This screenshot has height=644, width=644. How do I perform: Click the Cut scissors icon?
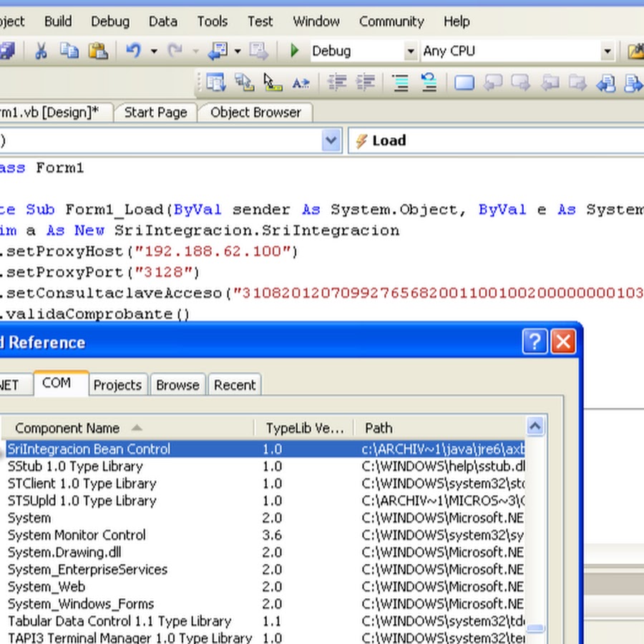(41, 51)
